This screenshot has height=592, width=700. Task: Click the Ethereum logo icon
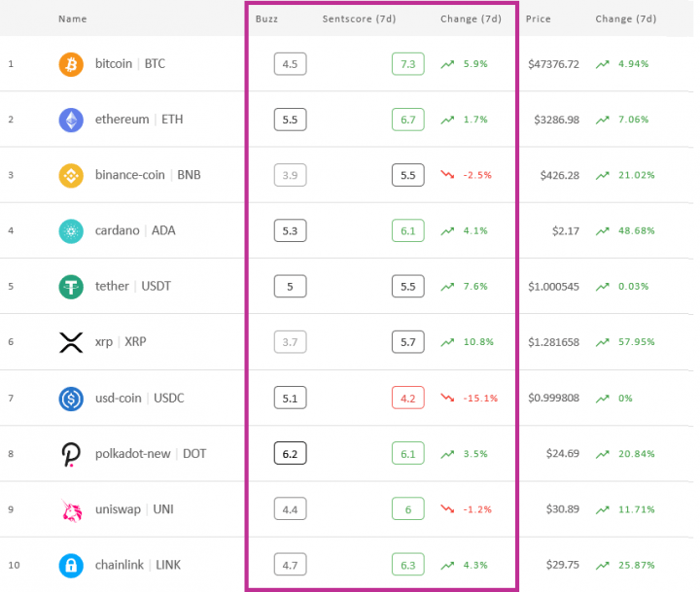(71, 120)
